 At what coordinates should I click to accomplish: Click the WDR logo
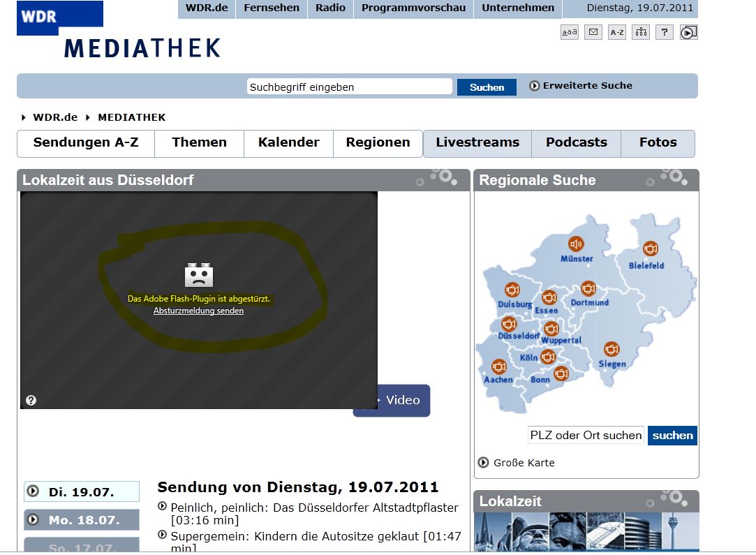point(60,18)
